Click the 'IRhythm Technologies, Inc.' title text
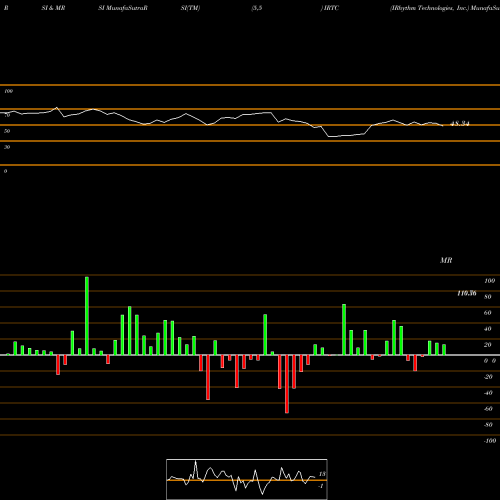Viewport: 500px width, 500px height. (430, 8)
